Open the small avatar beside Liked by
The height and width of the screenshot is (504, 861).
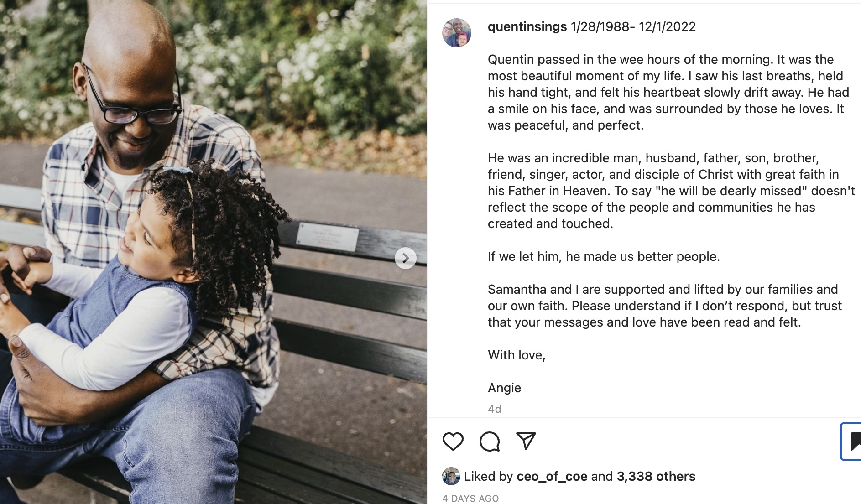pos(451,476)
